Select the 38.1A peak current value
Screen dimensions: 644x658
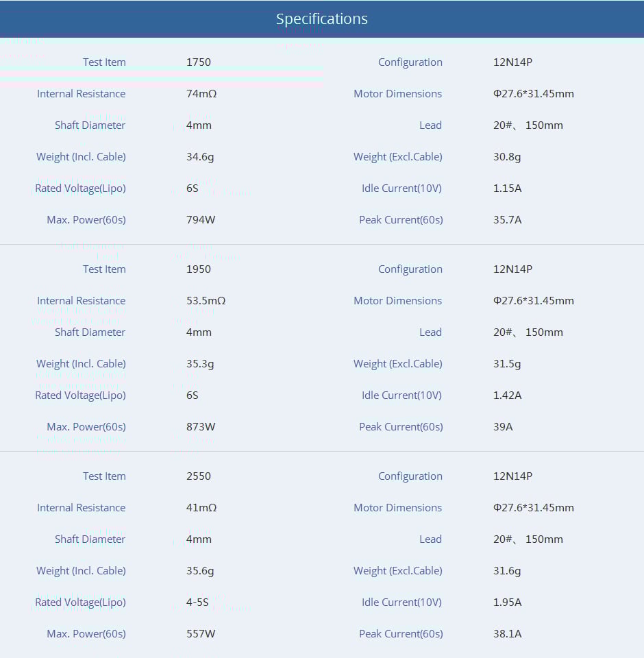tap(507, 634)
